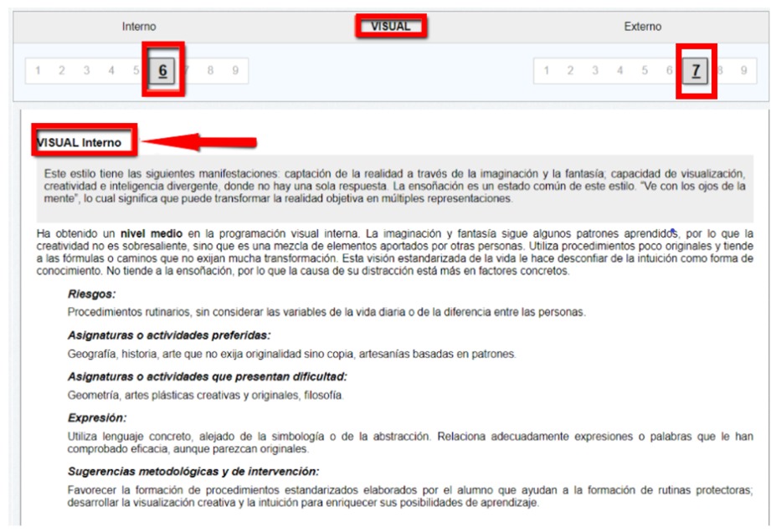Click the Expresión heading
This screenshot has height=532, width=771.
click(97, 417)
